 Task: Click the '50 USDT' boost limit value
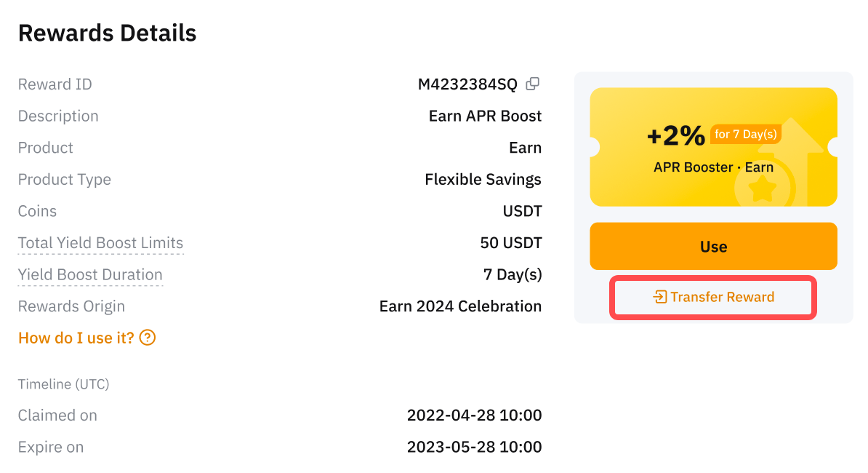511,243
